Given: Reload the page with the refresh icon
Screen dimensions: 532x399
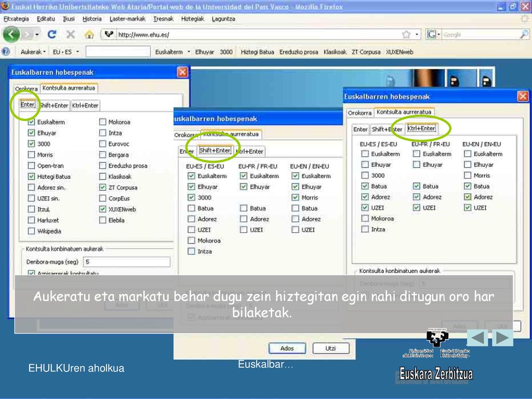Looking at the screenshot, I should tap(52, 34).
